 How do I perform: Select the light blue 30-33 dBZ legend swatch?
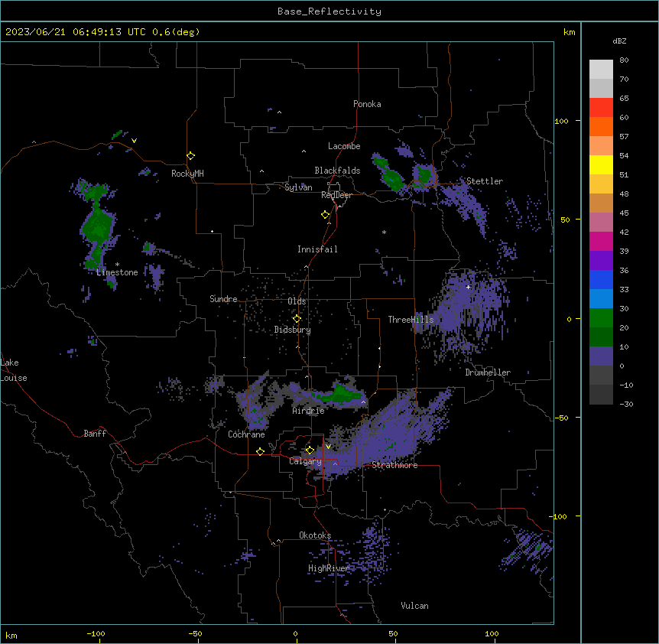(x=601, y=298)
